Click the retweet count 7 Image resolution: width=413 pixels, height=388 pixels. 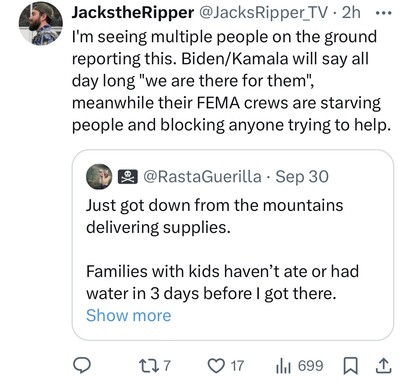pyautogui.click(x=167, y=366)
